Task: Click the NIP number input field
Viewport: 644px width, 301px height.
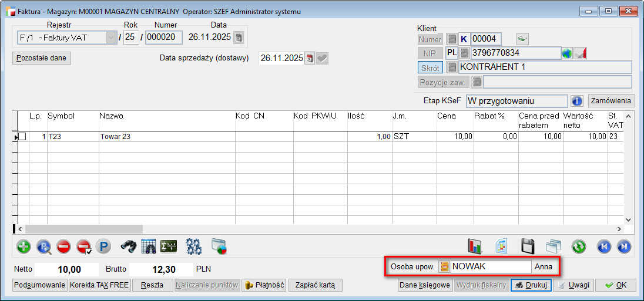Action: tap(515, 53)
